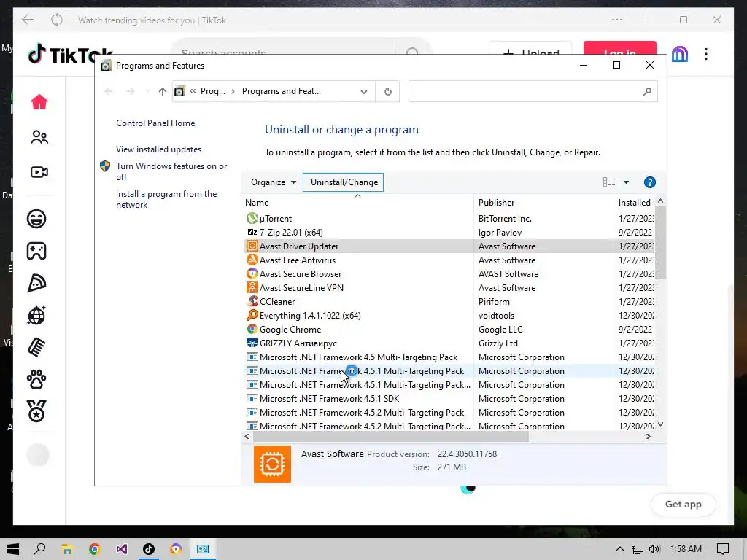Open TikTok Food pizza icon
Viewport: 747px width, 560px height.
click(36, 284)
